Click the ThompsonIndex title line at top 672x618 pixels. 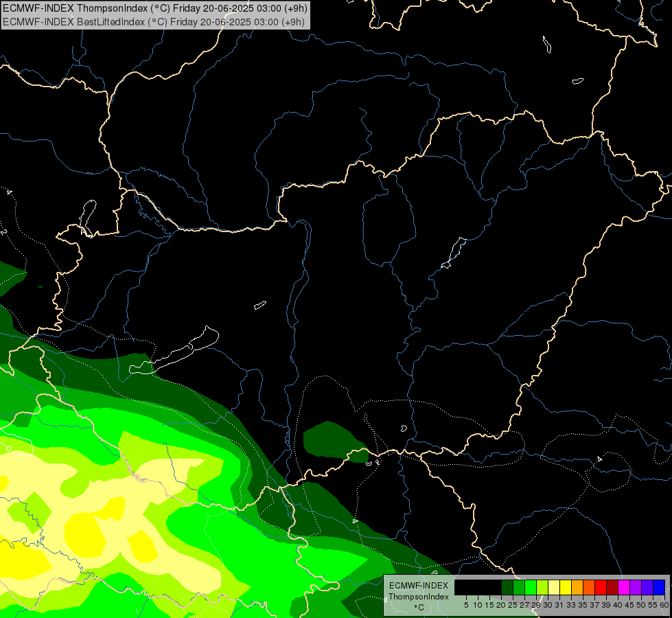point(155,8)
